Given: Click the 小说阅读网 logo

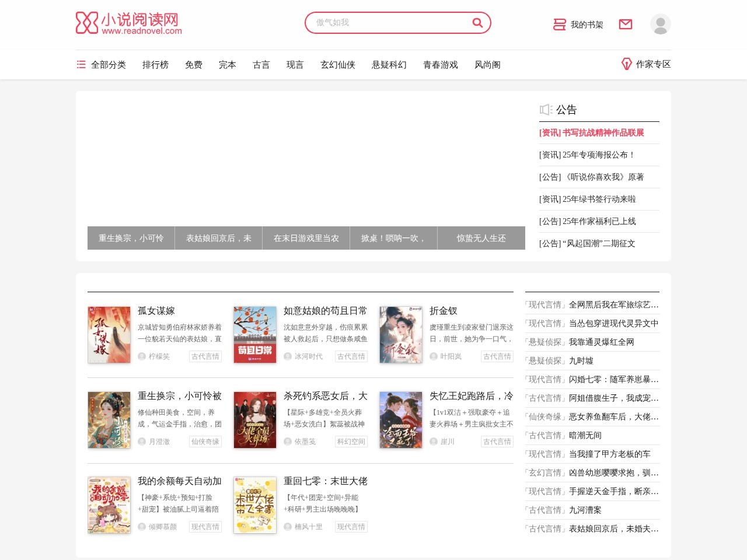Looking at the screenshot, I should click(128, 24).
